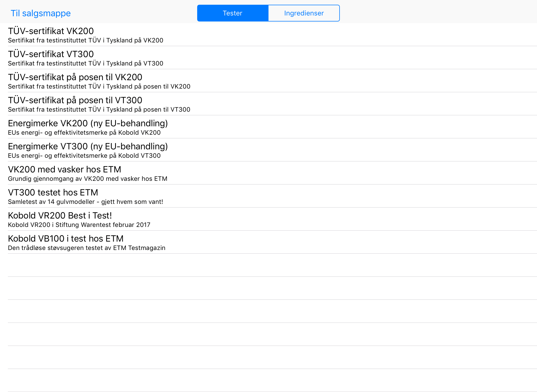Click Sertifikat fra TÜV på posen til VT300
This screenshot has width=537, height=392.
pos(99,110)
